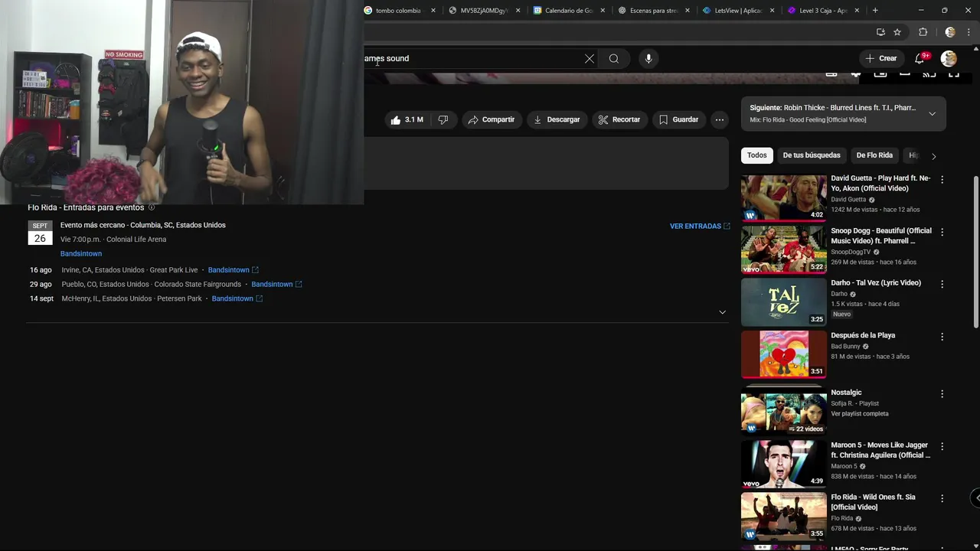Screen dimensions: 980x551
Task: Save the video with Guardar
Action: tap(678, 119)
